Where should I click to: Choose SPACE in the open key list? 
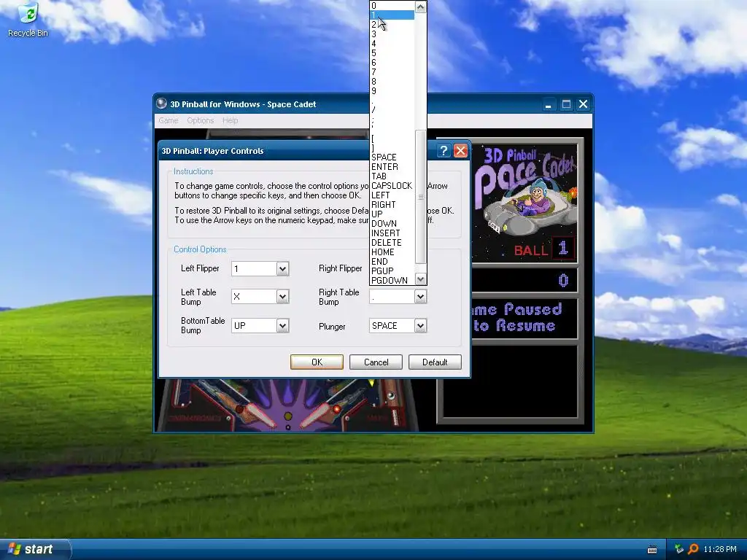pyautogui.click(x=392, y=157)
